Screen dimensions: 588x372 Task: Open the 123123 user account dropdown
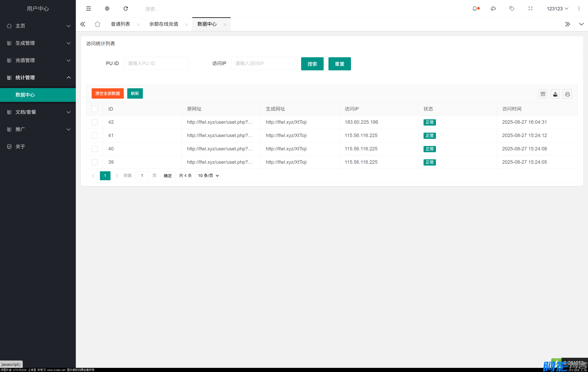pyautogui.click(x=557, y=9)
